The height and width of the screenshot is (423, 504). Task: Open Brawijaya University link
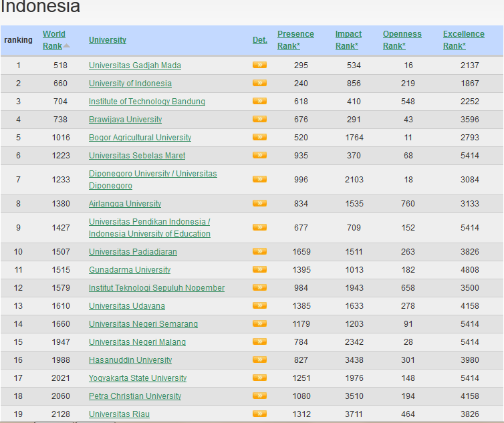(x=126, y=119)
